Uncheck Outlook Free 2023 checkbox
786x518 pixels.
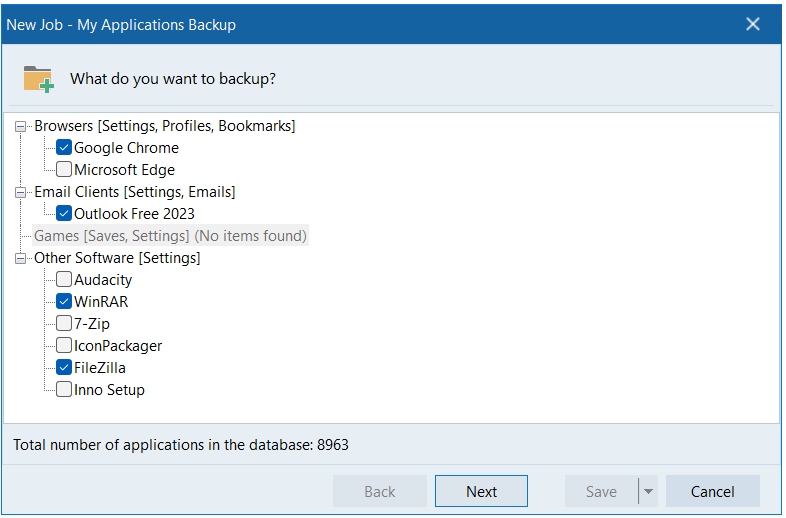point(64,214)
